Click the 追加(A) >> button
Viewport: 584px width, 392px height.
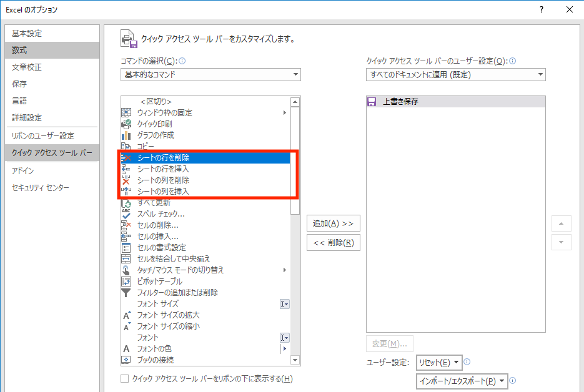(334, 223)
